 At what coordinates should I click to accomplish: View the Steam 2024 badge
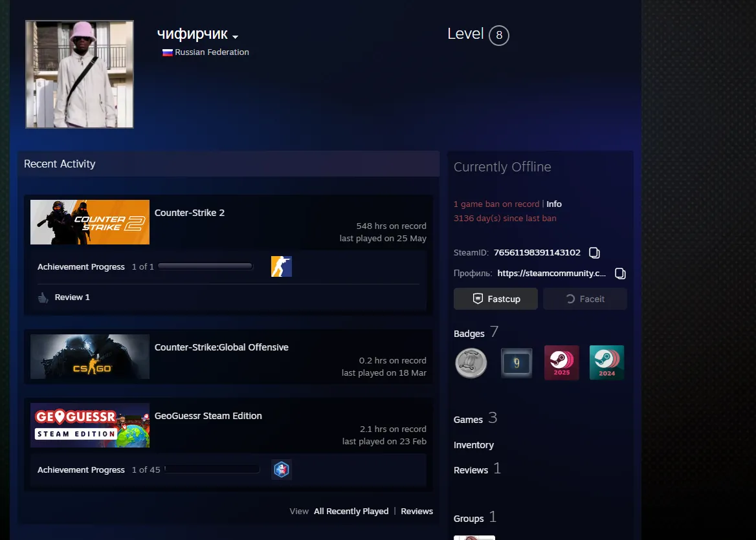click(607, 363)
